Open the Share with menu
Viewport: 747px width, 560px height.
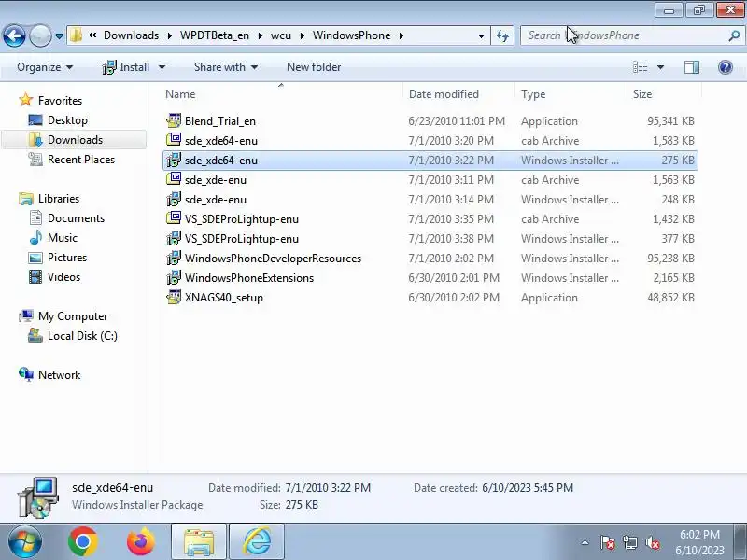click(x=226, y=67)
